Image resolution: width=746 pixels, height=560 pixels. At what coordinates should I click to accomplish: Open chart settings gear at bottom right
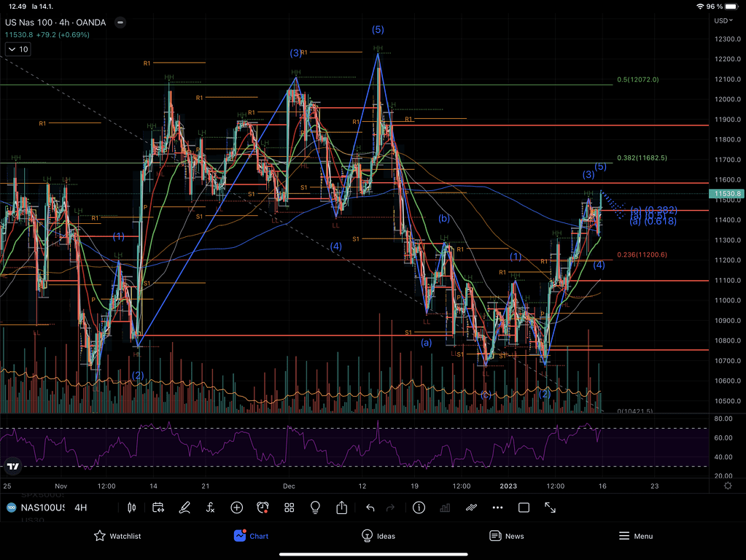[727, 486]
